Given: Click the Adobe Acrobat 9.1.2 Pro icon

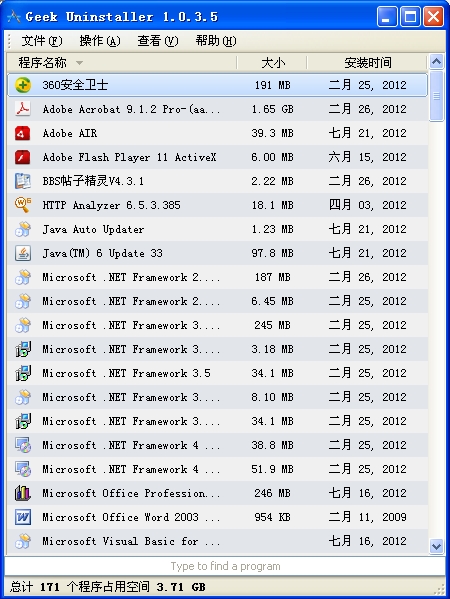Looking at the screenshot, I should 23,109.
